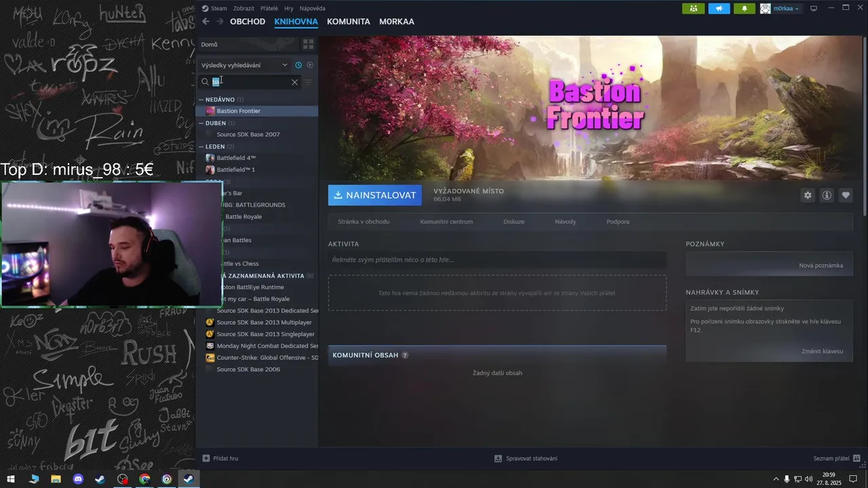868x488 pixels.
Task: Go back with the left arrow
Action: tap(206, 22)
